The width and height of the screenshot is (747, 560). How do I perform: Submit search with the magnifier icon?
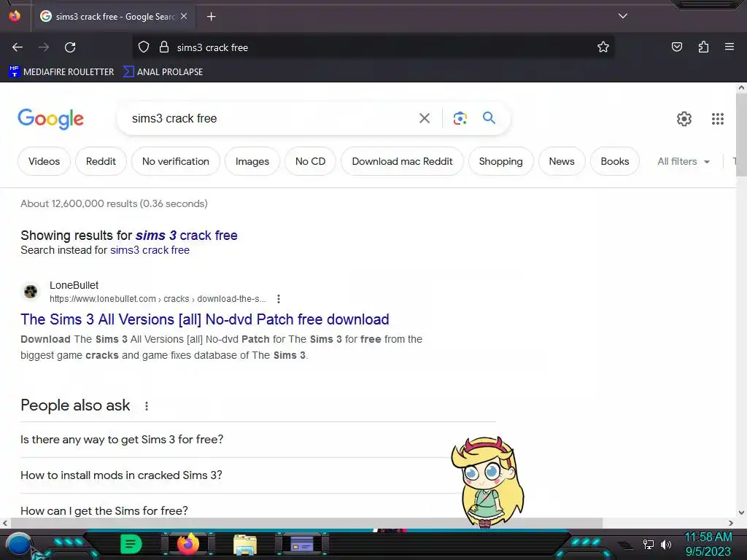489,117
